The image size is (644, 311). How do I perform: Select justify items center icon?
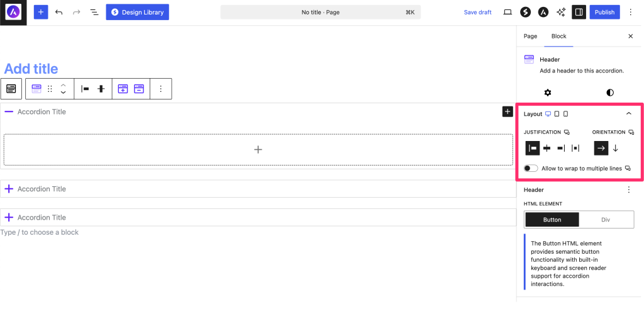(x=547, y=148)
